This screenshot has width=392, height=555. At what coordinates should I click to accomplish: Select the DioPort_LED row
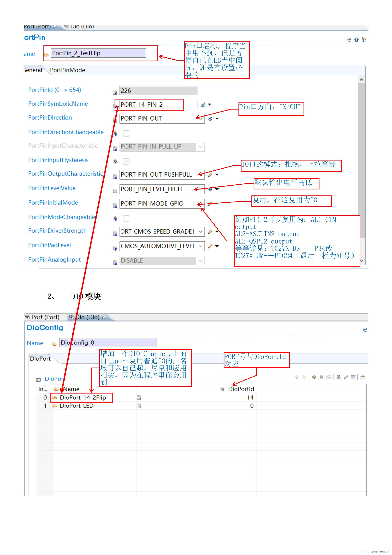click(201, 406)
